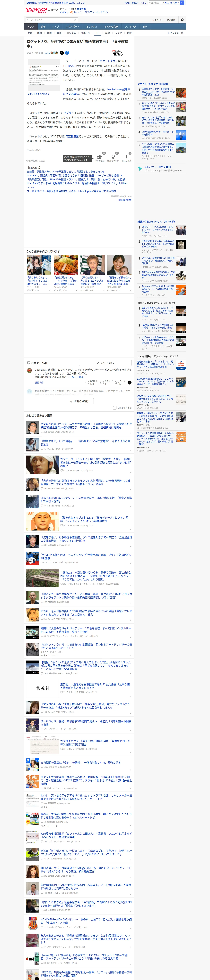The width and height of the screenshot is (210, 980).
Task: Open the article's screenshot image thumbnail
Action: (x=44, y=75)
